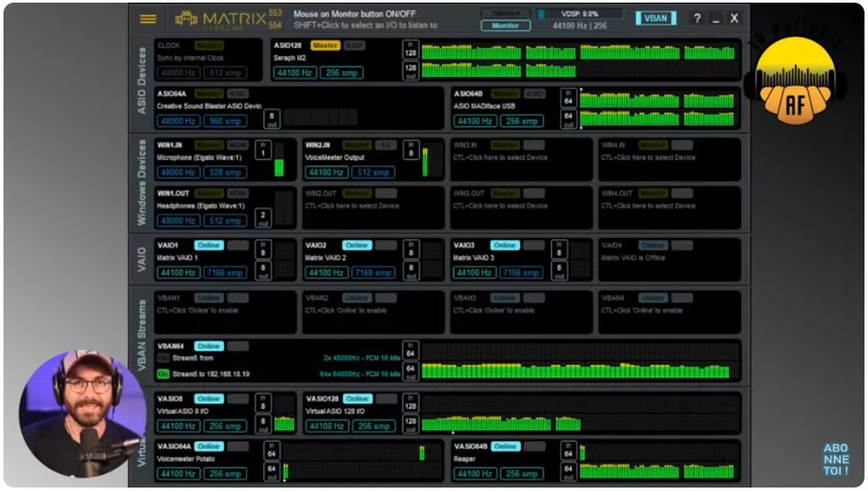Open VASIO8 44100 Hz sample rate selector
Image resolution: width=868 pixels, height=491 pixels.
coord(178,425)
